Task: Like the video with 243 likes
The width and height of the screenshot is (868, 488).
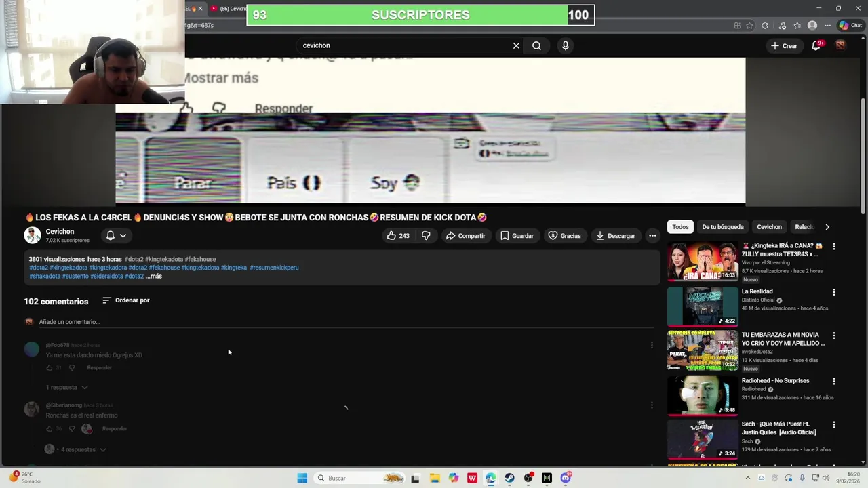Action: click(x=398, y=236)
